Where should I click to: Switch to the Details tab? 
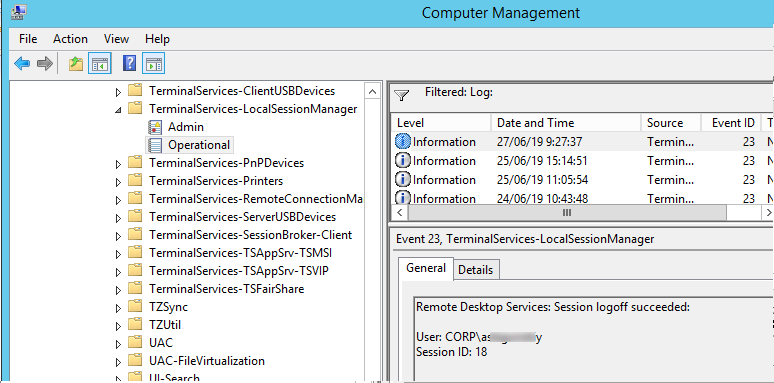pos(476,270)
